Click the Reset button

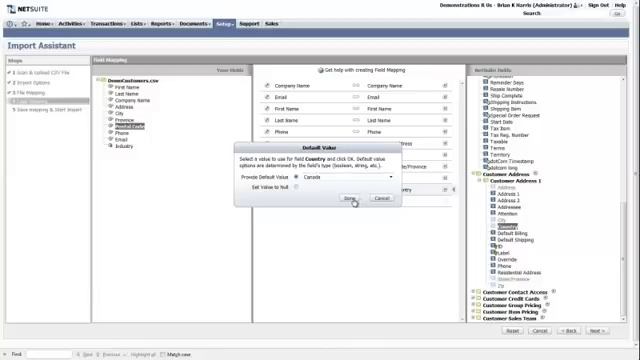tap(512, 331)
